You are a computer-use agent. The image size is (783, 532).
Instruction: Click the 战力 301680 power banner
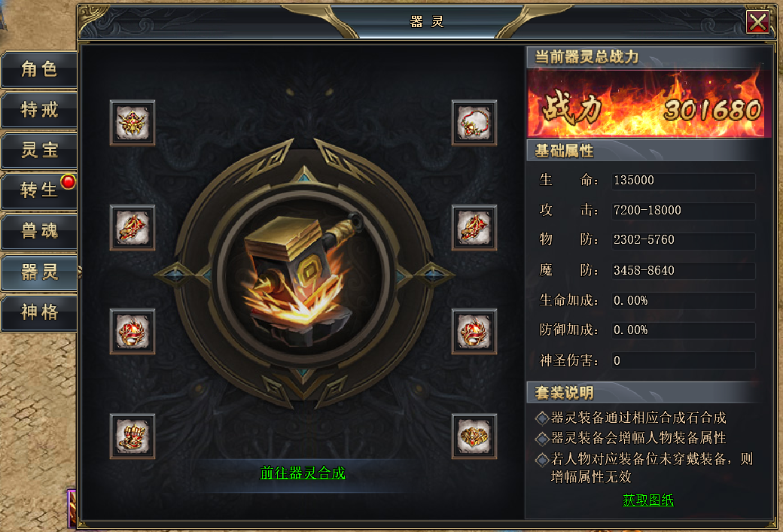pyautogui.click(x=646, y=103)
